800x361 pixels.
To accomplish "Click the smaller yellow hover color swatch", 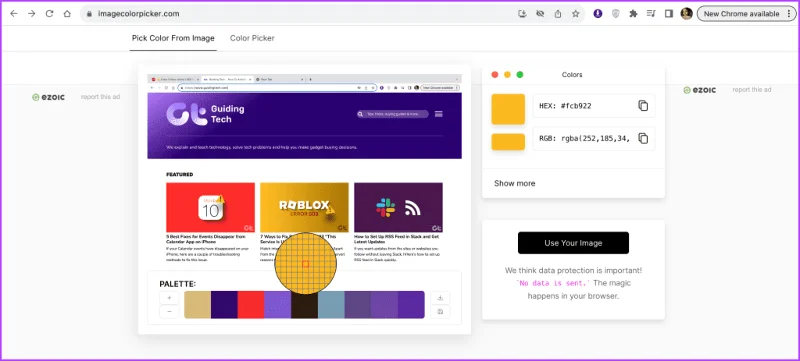I will click(508, 142).
